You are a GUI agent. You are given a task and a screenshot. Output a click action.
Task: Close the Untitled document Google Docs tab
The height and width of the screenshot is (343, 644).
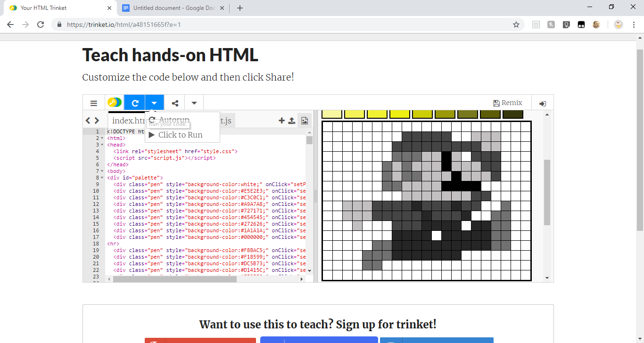[223, 8]
